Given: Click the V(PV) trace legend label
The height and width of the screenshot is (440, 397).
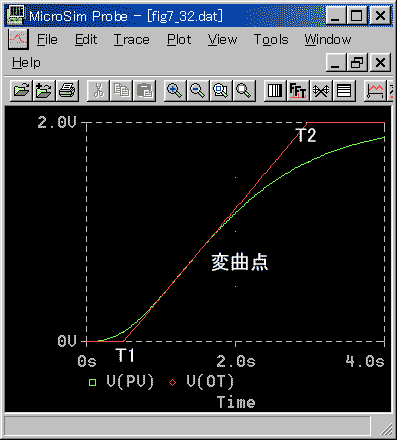Looking at the screenshot, I should (130, 382).
